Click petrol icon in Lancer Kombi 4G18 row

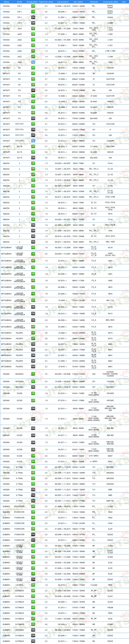(x=33, y=248)
